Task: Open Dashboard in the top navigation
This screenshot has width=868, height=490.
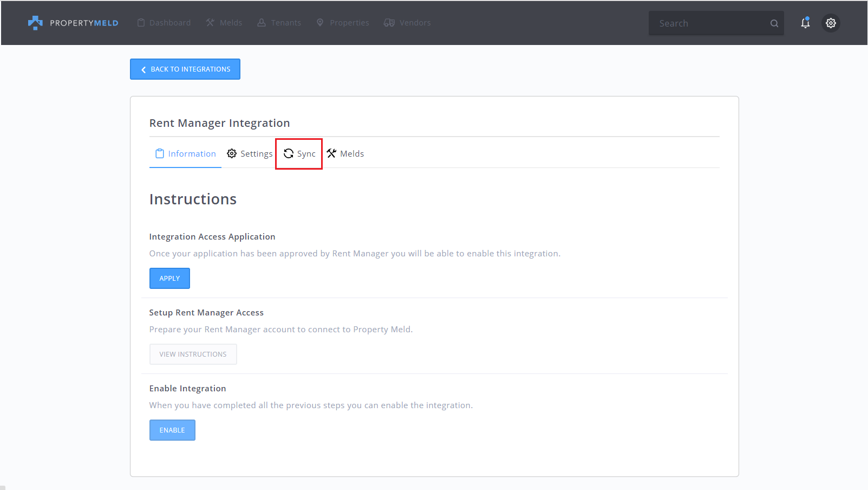Action: 164,23
